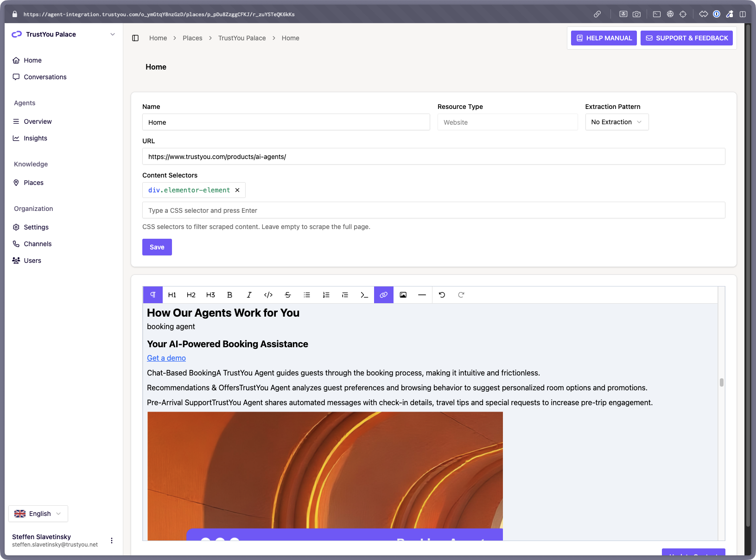Undo the last edit
The image size is (756, 560).
tap(442, 295)
